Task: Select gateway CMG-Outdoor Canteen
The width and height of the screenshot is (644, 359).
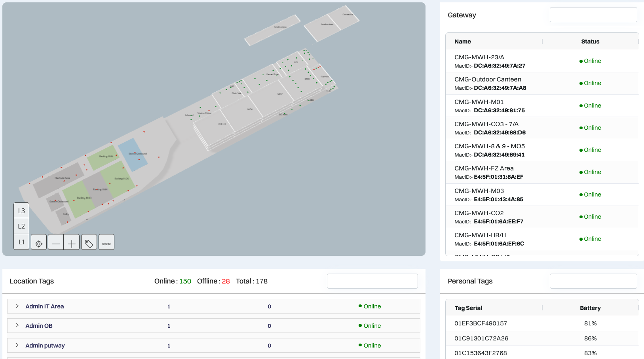Action: point(542,83)
